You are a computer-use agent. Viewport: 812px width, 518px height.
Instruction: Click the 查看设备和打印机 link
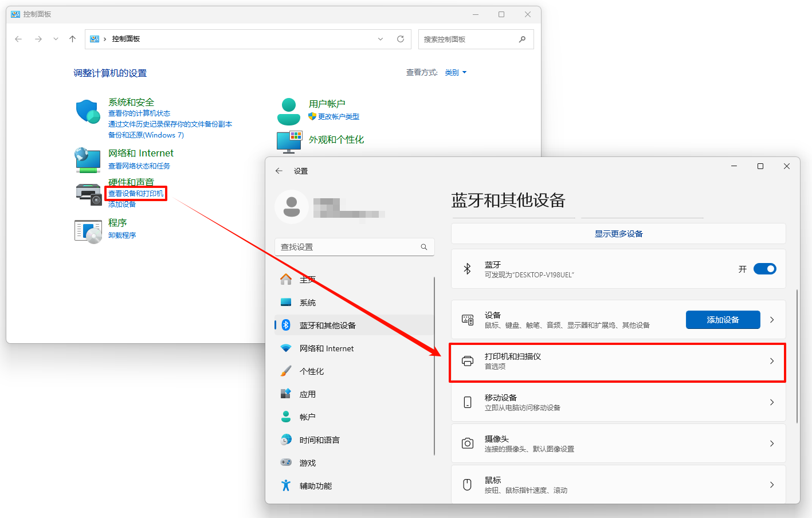point(136,194)
